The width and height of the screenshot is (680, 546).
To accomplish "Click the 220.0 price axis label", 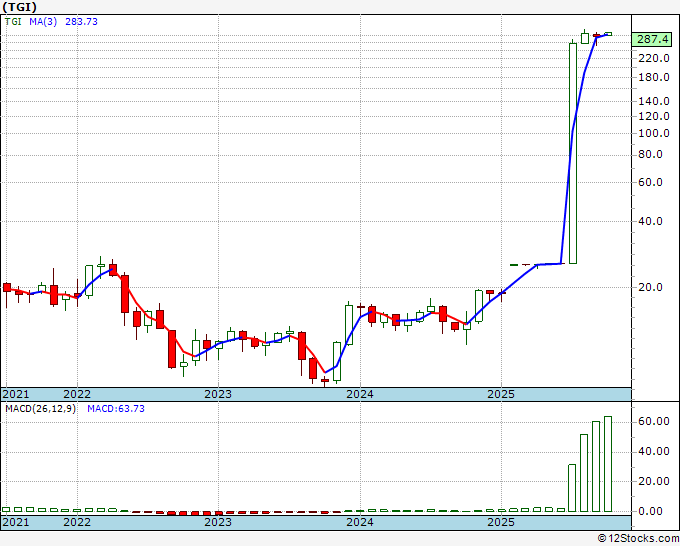I will [654, 58].
